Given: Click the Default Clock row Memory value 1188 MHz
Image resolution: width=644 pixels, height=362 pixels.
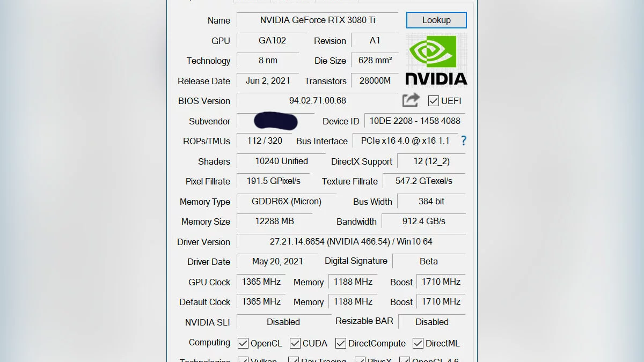Looking at the screenshot, I should click(x=353, y=302).
